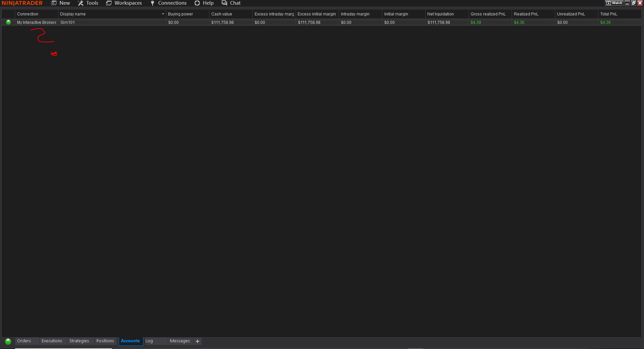Viewport: 644px width, 349px height.
Task: Click Unrealized PnL column header
Action: 576,14
